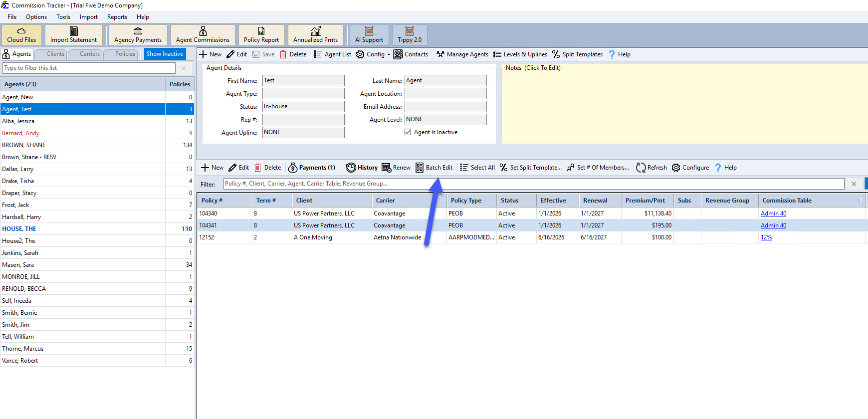Open Commission Table column filter arrow

click(860, 201)
